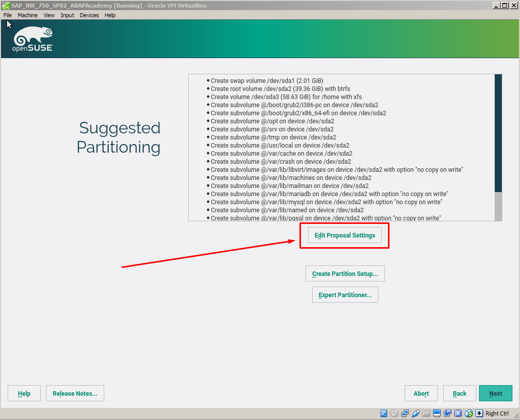Click the VirtualBox window title icon
This screenshot has height=420, width=520.
[6, 5]
